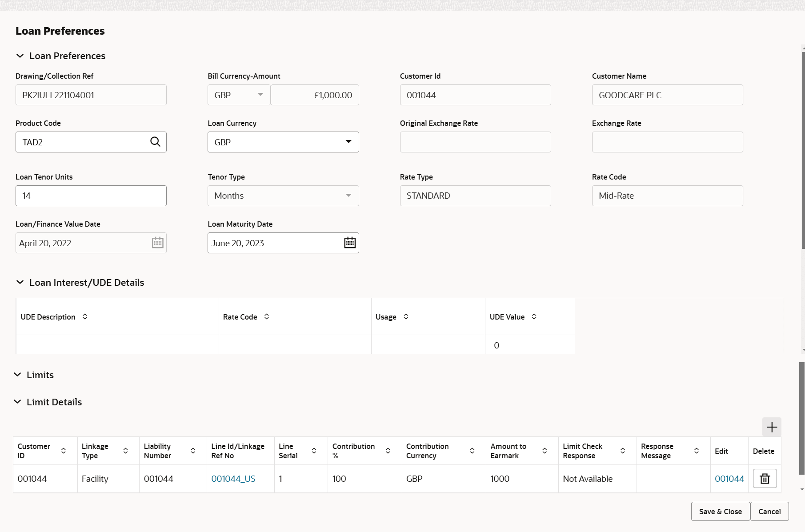805x532 pixels.
Task: Delete the 001044 limit row with trash icon
Action: pos(765,479)
